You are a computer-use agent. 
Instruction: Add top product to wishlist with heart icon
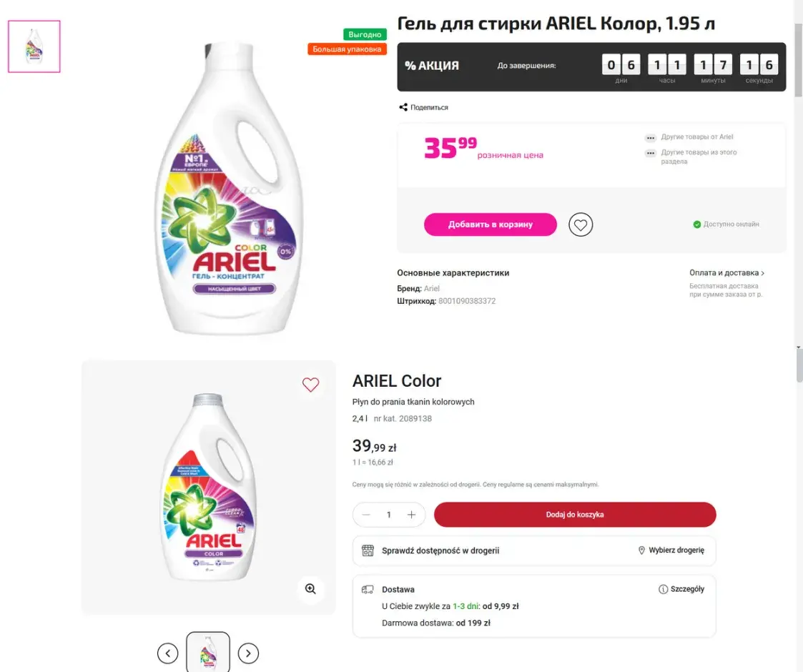pos(581,224)
